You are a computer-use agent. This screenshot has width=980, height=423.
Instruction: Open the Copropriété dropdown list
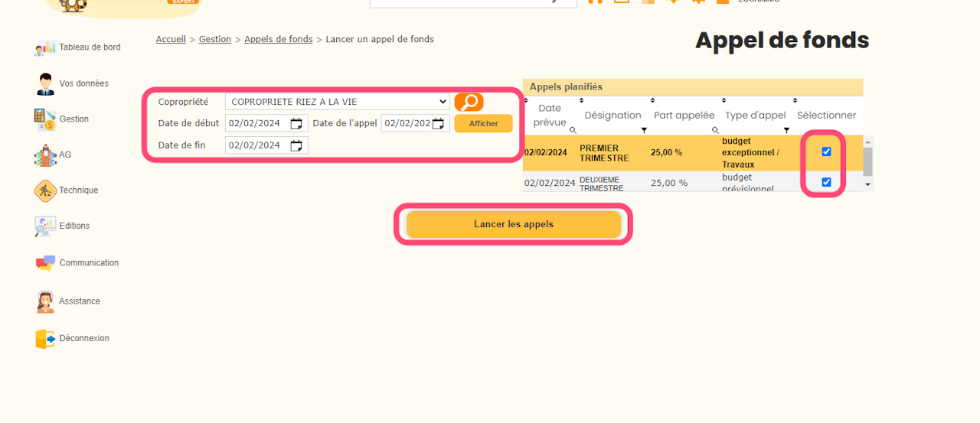click(x=338, y=102)
